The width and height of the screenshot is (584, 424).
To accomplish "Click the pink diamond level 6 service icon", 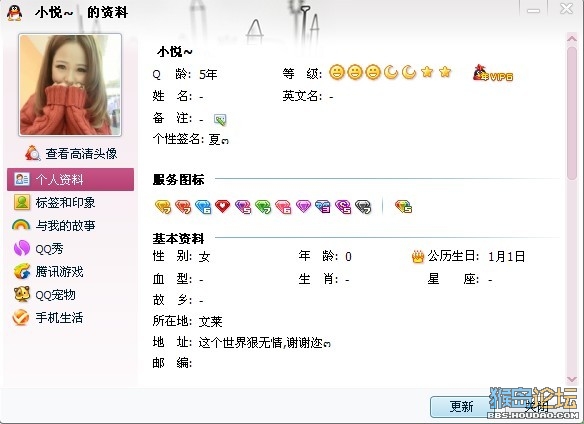I will point(283,207).
